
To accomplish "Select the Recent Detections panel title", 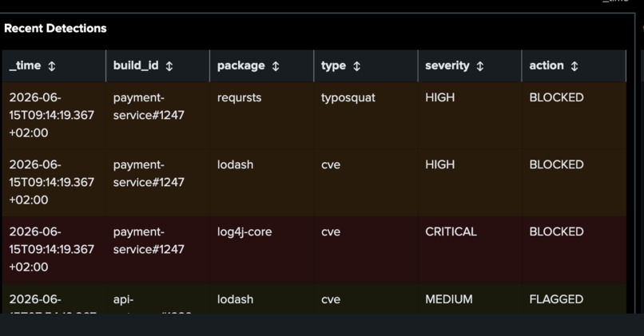I will [x=55, y=28].
